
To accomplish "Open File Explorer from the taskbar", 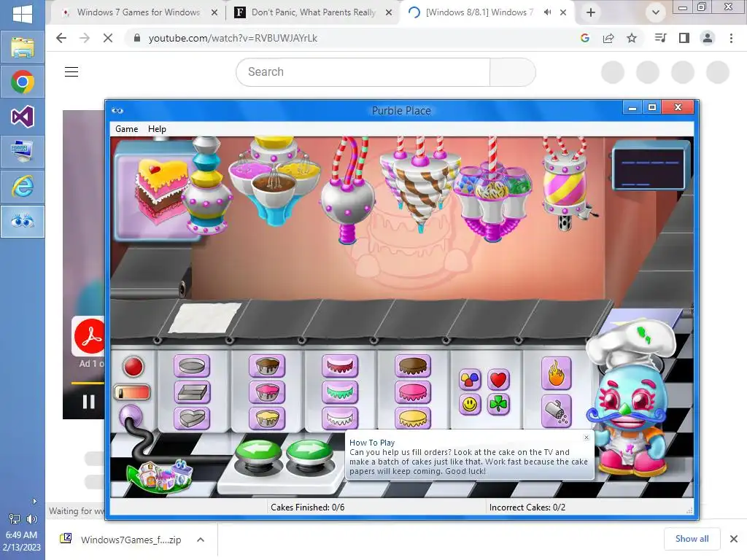I will (x=23, y=47).
